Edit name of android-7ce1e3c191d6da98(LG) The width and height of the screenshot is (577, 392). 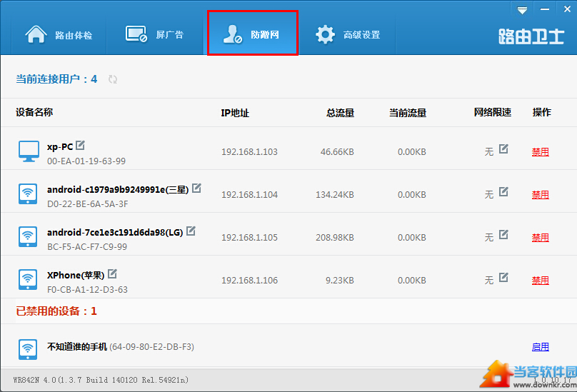point(191,231)
